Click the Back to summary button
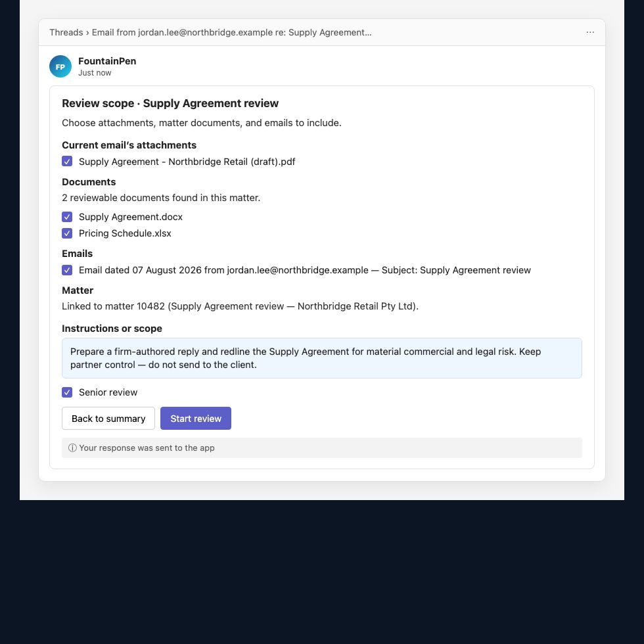The image size is (644, 644). (x=108, y=418)
